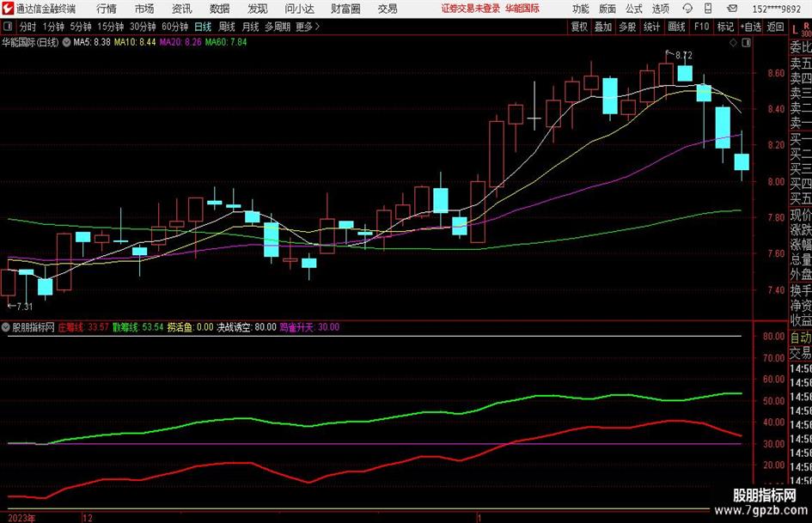Open the 财富圈 menu
Screen dimensions: 812x523
coord(345,9)
